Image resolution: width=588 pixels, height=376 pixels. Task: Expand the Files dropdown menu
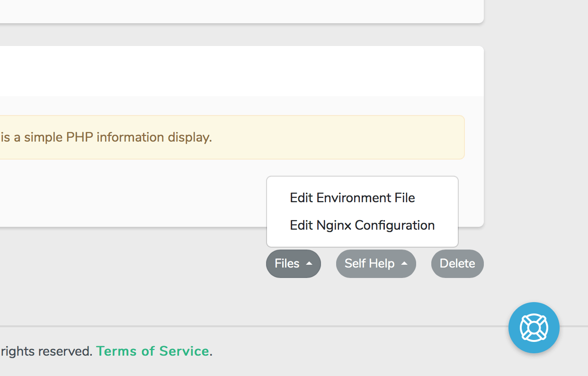pyautogui.click(x=293, y=263)
